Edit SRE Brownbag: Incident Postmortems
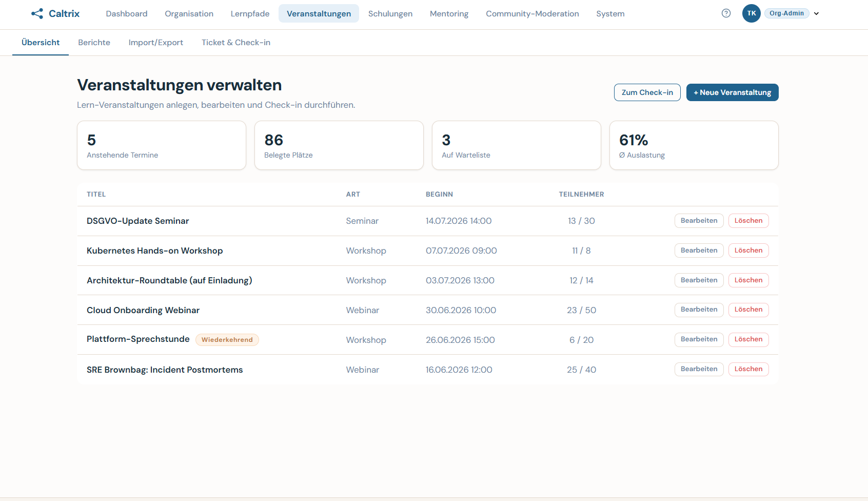Screen dimensions: 868x501 699,369
